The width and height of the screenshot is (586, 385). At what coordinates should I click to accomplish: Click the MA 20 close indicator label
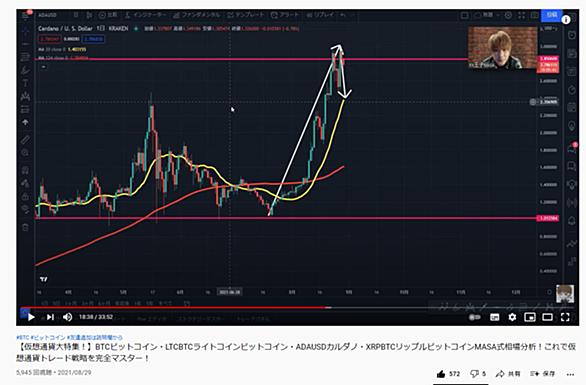click(x=52, y=49)
